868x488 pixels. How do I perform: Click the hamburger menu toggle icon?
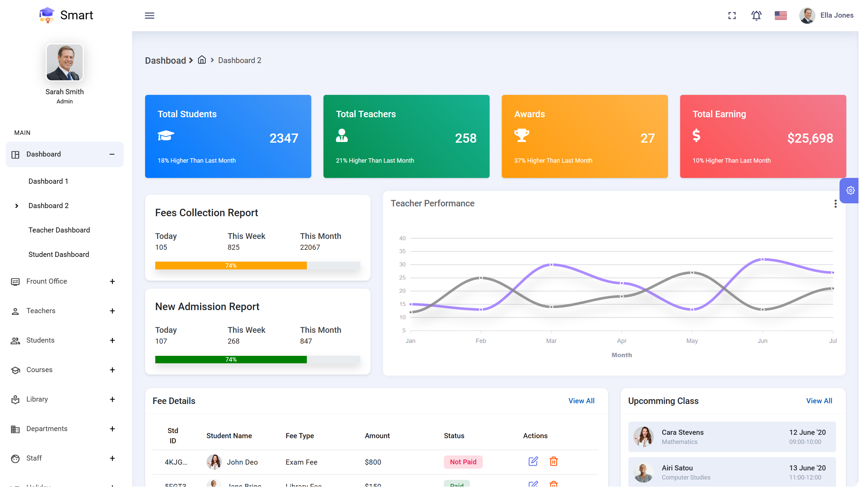coord(150,15)
